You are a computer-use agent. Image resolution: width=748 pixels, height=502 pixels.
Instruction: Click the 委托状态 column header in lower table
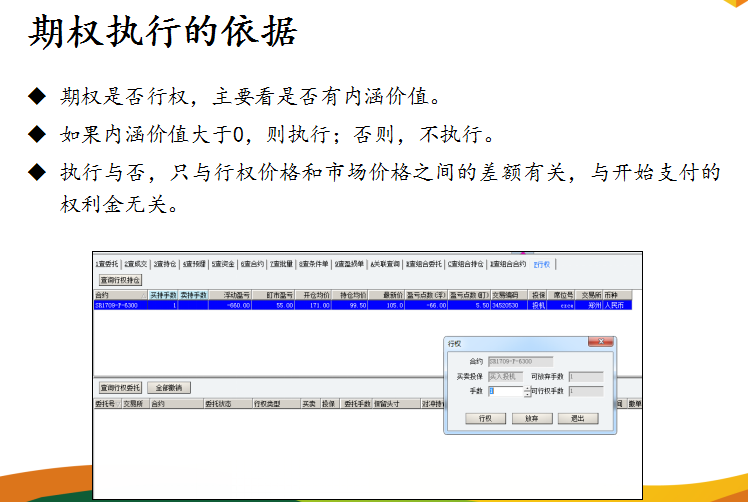point(219,403)
